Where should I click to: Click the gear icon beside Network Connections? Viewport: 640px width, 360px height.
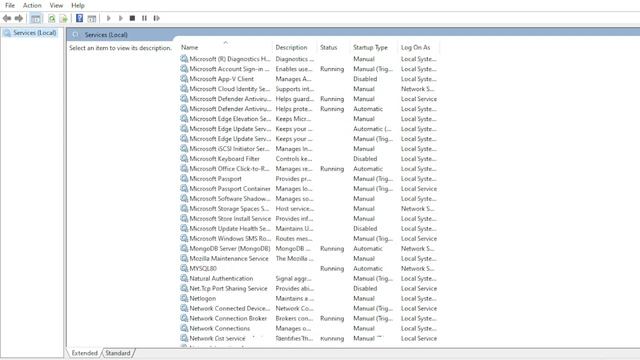(x=184, y=328)
